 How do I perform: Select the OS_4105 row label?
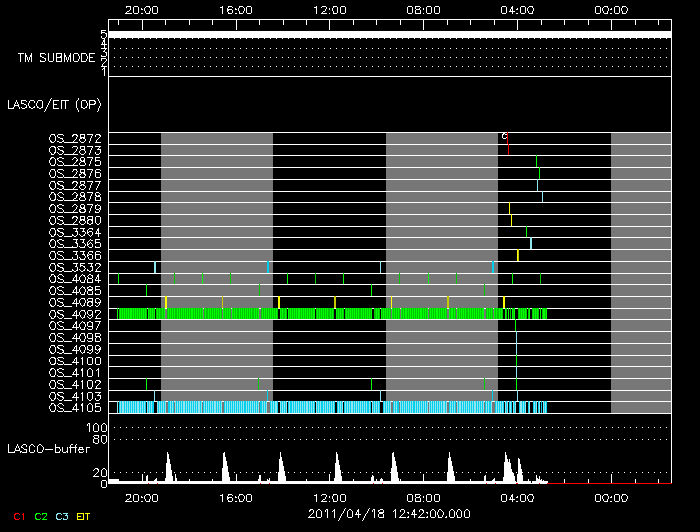(x=75, y=407)
